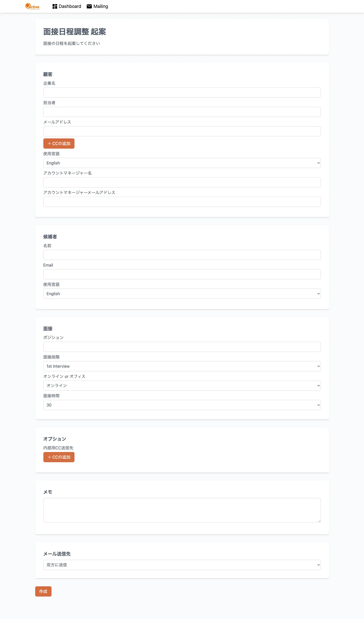
Task: Expand the 面接段階 interview stage dropdown
Action: 182,366
